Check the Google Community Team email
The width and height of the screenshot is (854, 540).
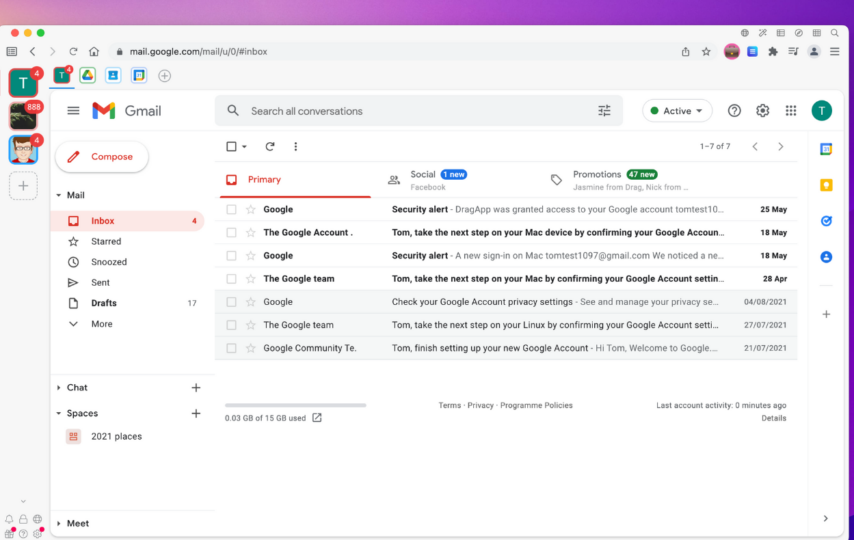click(x=231, y=348)
